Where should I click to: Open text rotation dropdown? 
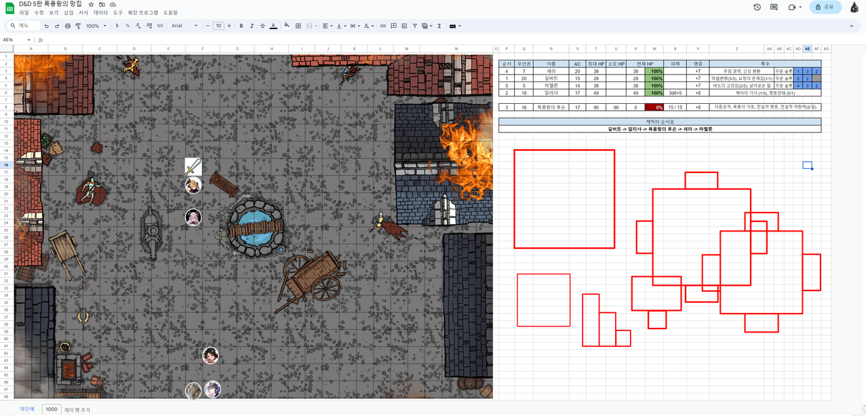368,26
